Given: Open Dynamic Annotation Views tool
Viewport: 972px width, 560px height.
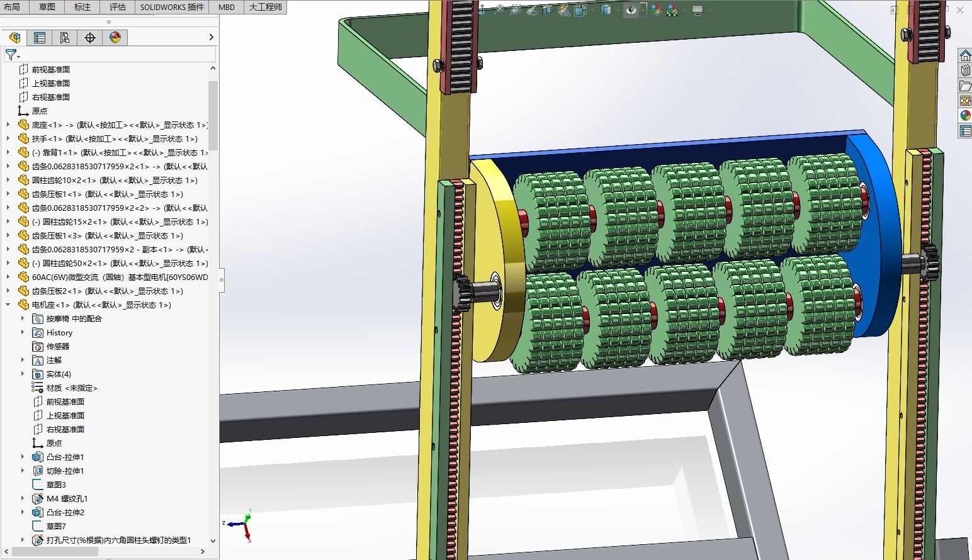Looking at the screenshot, I should (x=563, y=10).
